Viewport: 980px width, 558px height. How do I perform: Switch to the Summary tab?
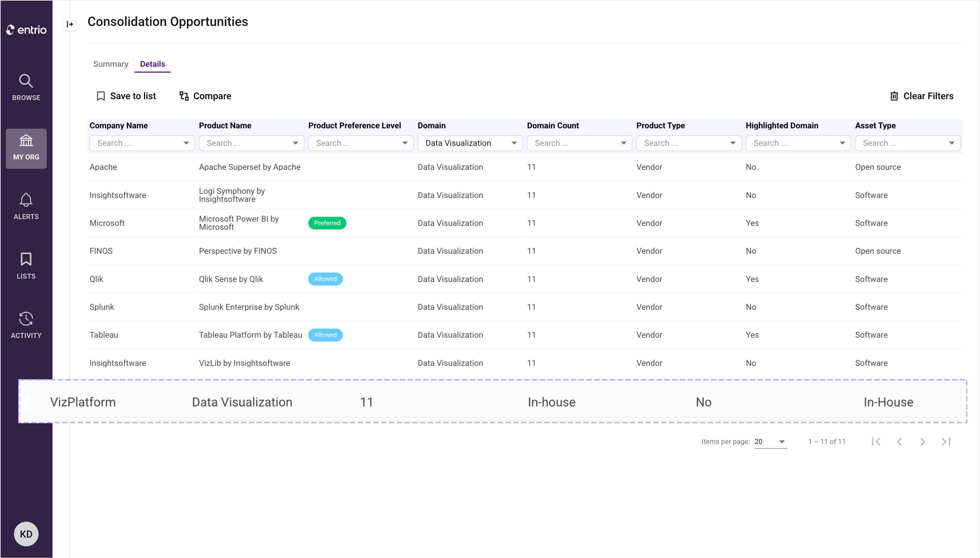111,64
